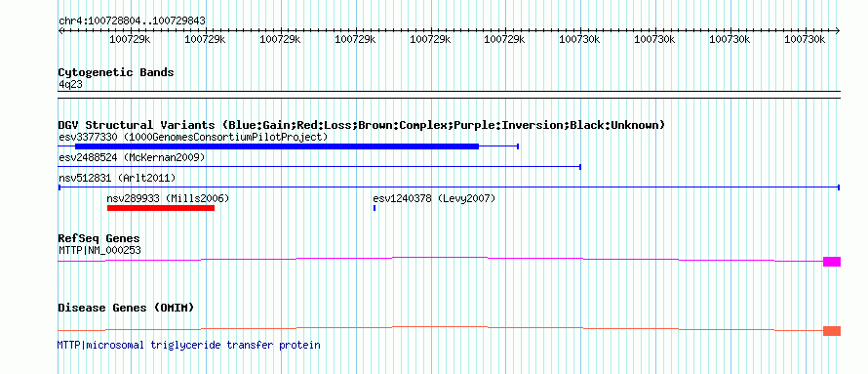Open the esv1240378 (Levy2007) variant label
Screen dimensions: 868x374
coord(434,198)
